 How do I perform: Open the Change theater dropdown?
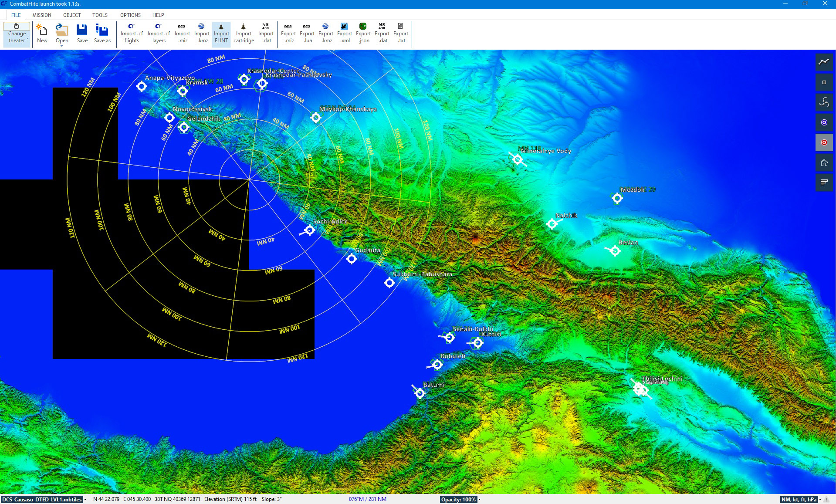point(17,34)
